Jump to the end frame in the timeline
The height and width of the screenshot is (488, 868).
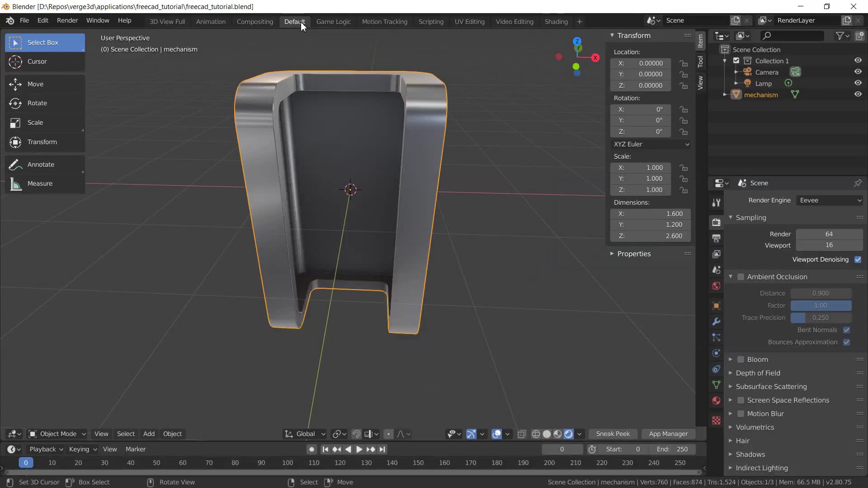pos(383,449)
